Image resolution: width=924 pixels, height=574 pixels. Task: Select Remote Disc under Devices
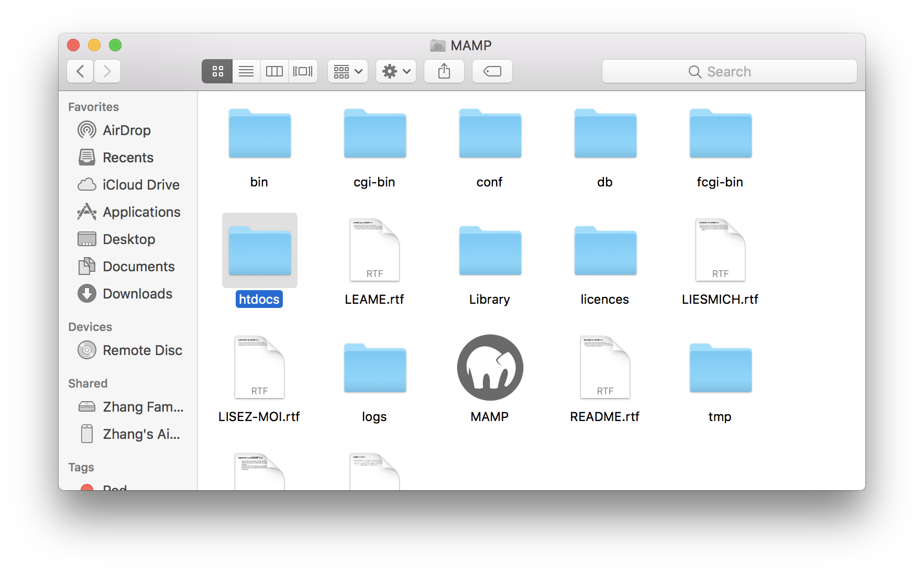pos(142,350)
